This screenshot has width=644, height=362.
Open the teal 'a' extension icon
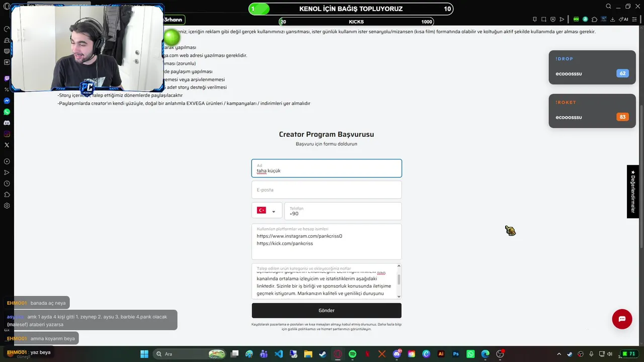pos(585,19)
